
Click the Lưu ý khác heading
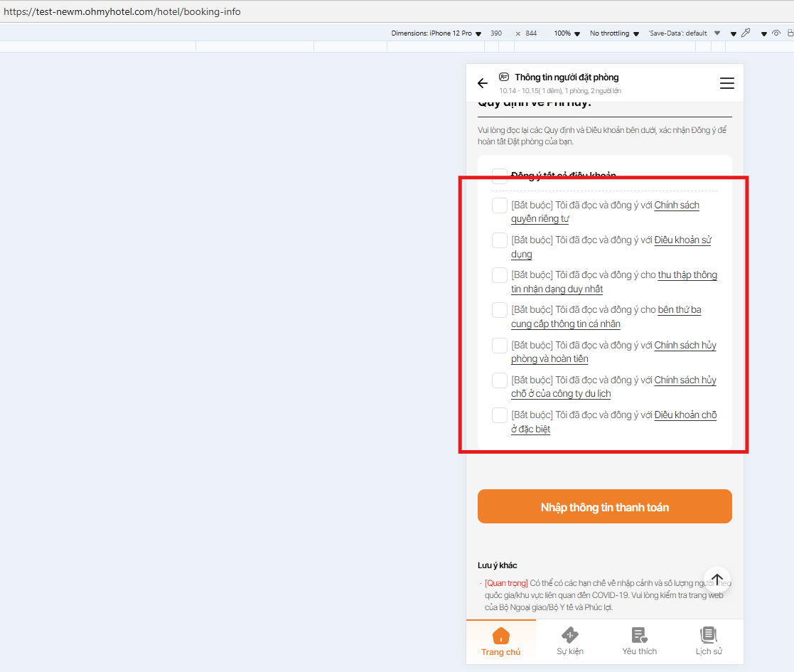pos(498,565)
